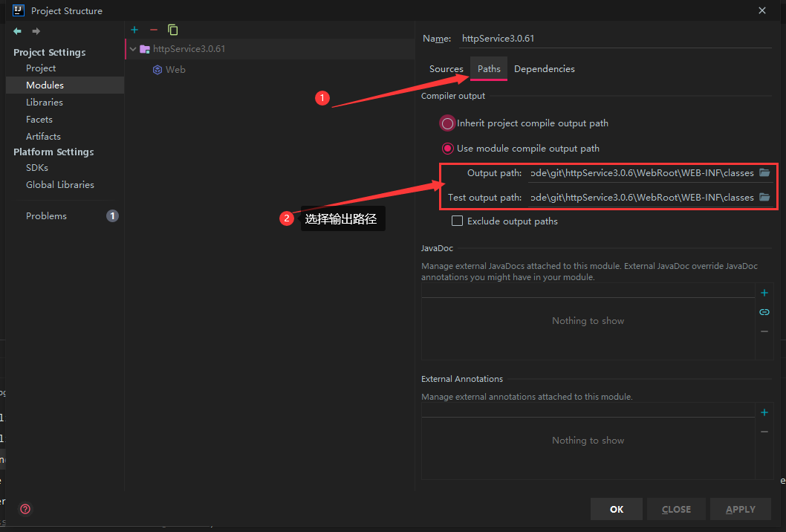Navigate back with the left arrow
Screen dimensions: 786x532
click(x=16, y=31)
